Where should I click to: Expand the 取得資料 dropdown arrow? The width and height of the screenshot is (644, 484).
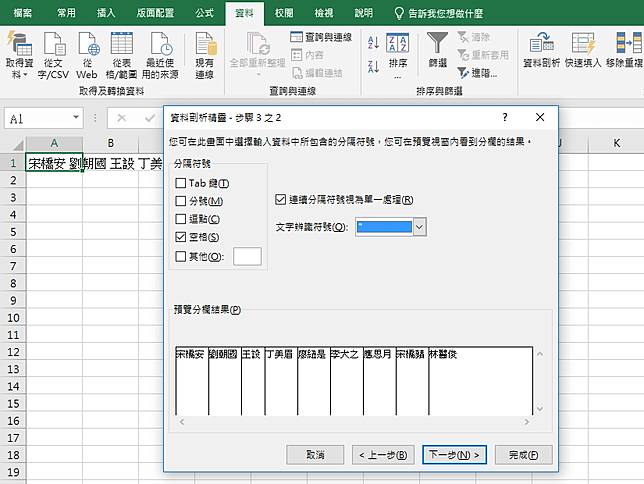18,75
